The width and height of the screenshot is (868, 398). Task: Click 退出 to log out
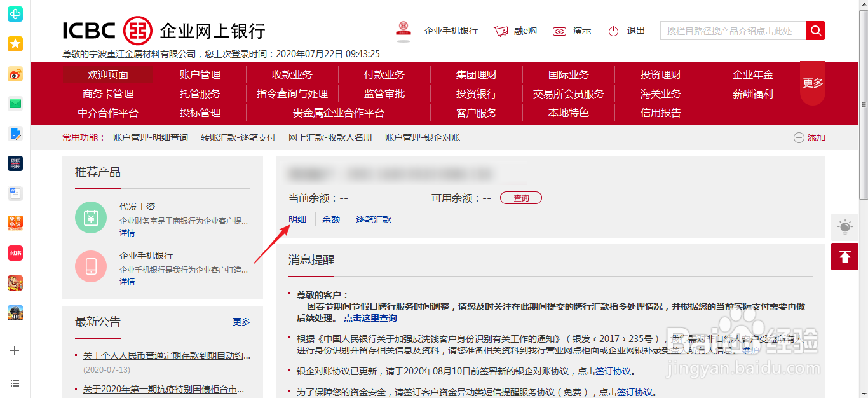pos(626,31)
